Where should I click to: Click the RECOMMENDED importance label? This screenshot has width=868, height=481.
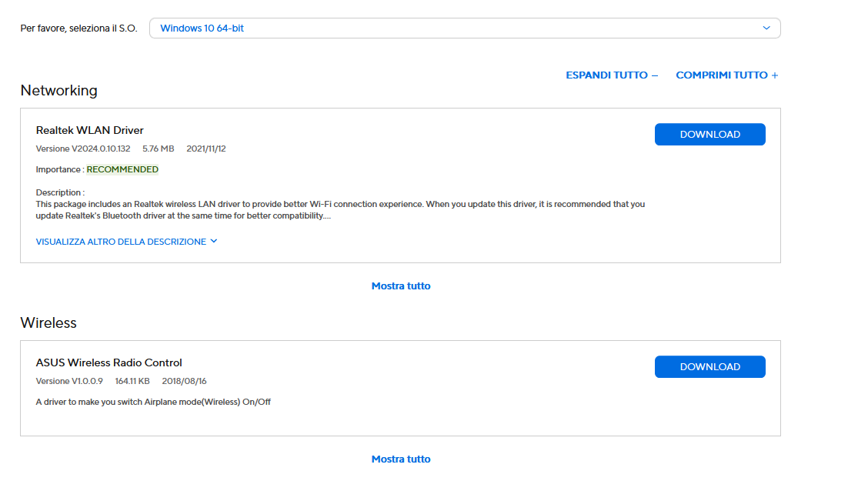tap(122, 169)
